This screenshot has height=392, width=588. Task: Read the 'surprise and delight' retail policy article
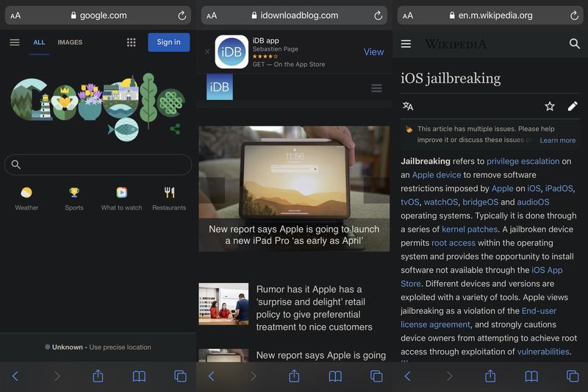point(315,308)
